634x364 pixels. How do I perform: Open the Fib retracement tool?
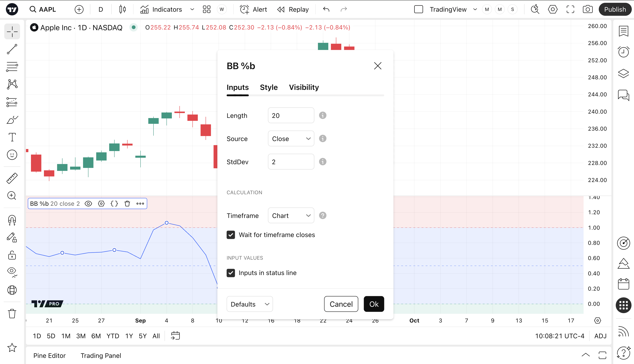12,67
